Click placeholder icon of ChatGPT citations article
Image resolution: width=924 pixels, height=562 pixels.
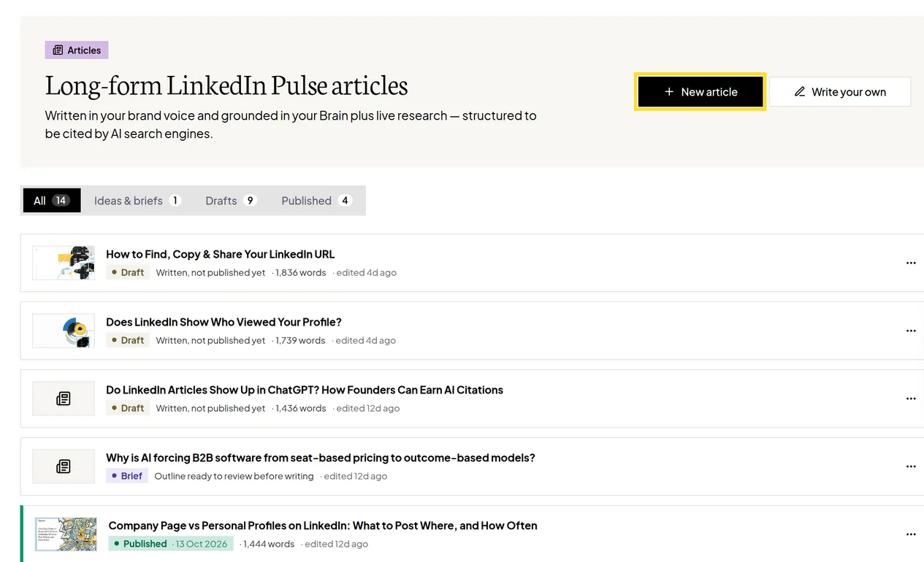tap(64, 399)
